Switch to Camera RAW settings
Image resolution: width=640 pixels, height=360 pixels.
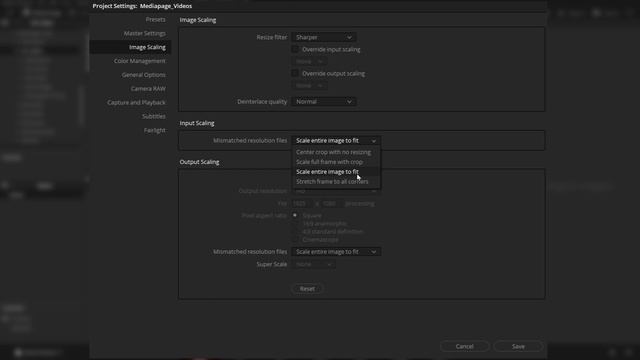(x=148, y=89)
